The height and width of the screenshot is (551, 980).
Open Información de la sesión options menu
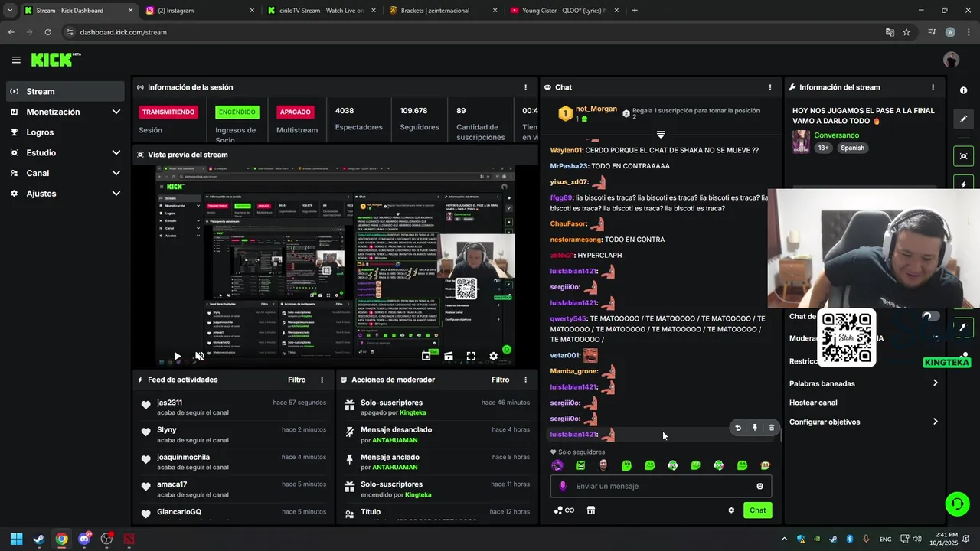tap(525, 87)
